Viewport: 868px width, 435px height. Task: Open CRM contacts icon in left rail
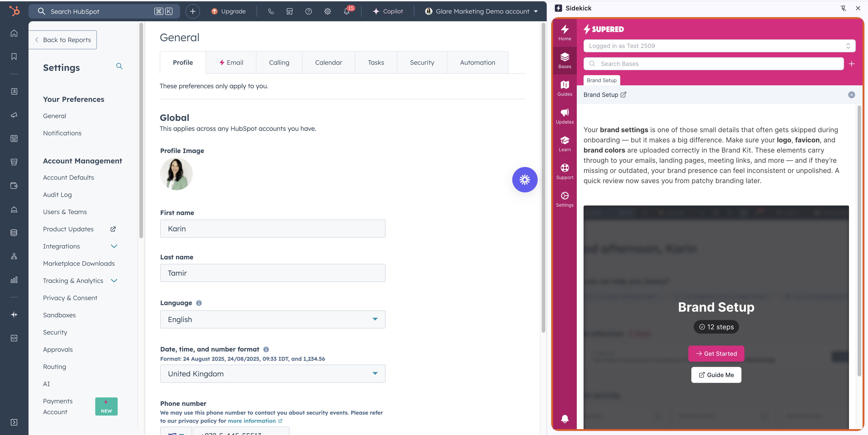pos(14,91)
